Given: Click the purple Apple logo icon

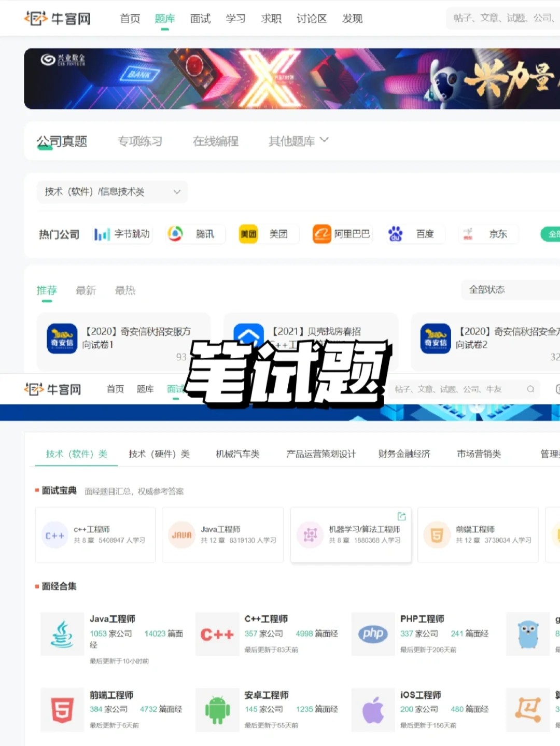Looking at the screenshot, I should pyautogui.click(x=373, y=710).
